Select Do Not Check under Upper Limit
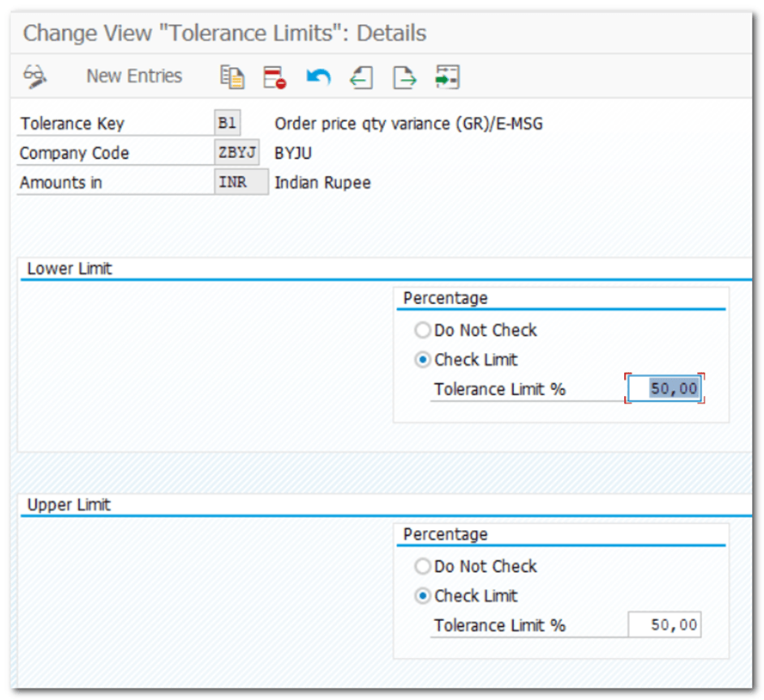This screenshot has width=764, height=700. click(423, 566)
